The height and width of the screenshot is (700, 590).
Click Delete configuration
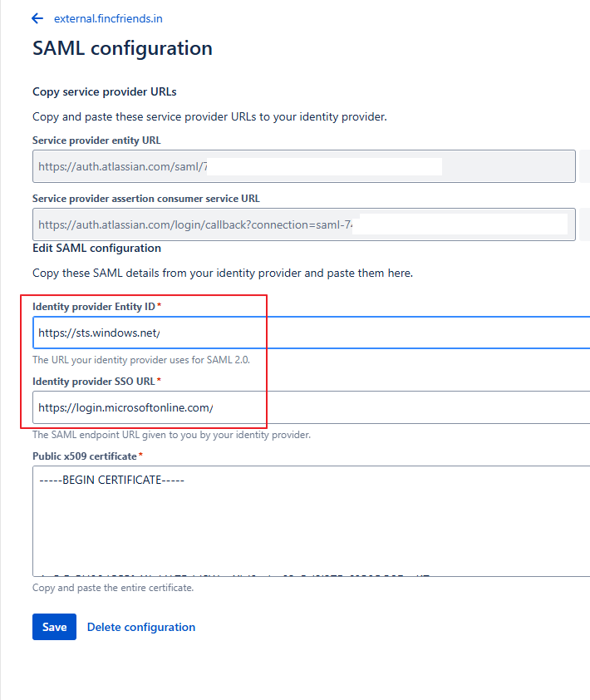[140, 627]
